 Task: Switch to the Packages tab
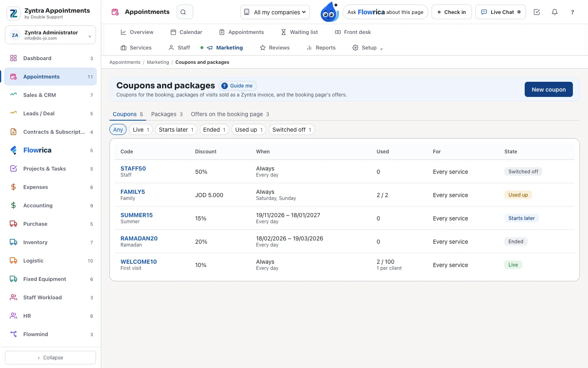167,114
